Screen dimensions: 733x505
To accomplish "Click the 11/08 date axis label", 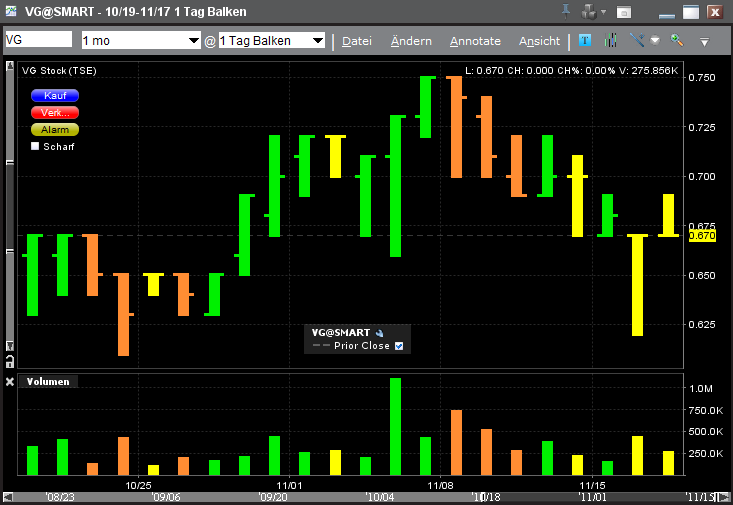I will click(440, 485).
